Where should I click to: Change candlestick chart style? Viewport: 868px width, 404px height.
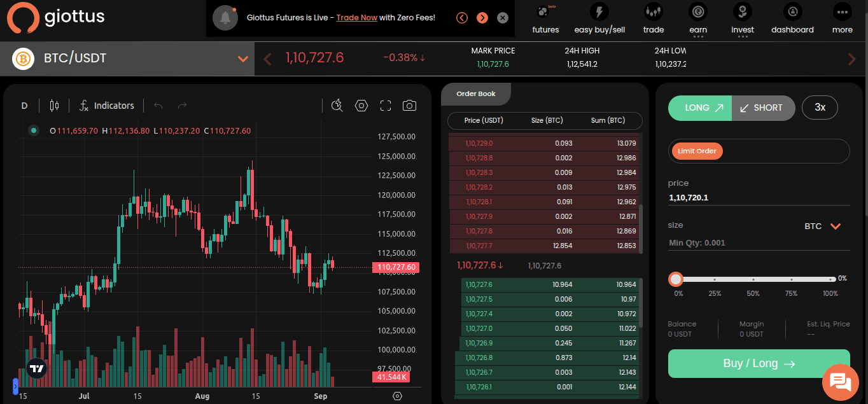click(54, 106)
